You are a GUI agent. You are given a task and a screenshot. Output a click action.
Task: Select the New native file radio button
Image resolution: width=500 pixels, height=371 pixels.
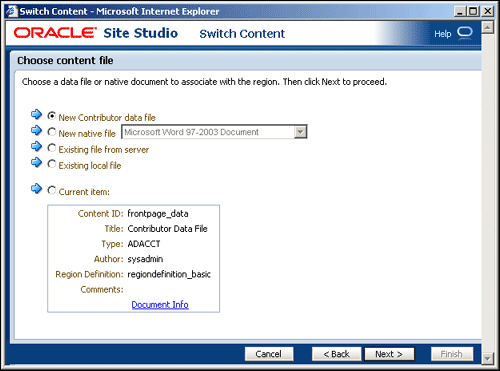tap(52, 132)
